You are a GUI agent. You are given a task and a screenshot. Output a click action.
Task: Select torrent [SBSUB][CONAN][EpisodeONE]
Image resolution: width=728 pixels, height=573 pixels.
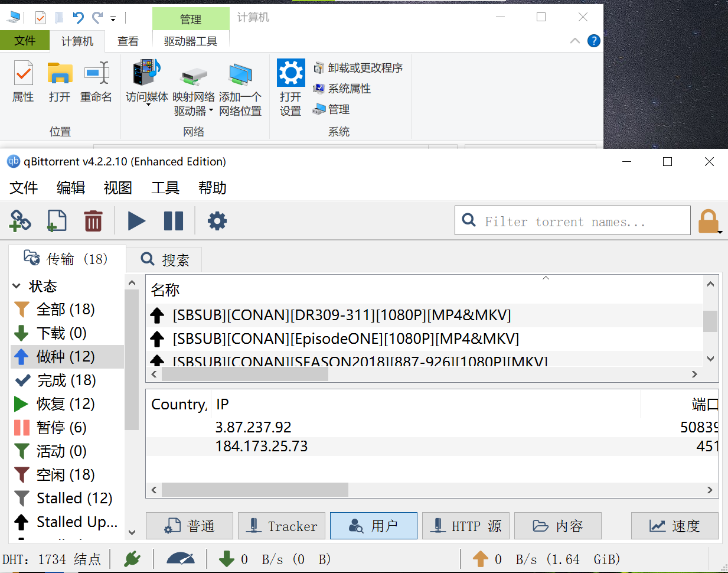coord(424,339)
